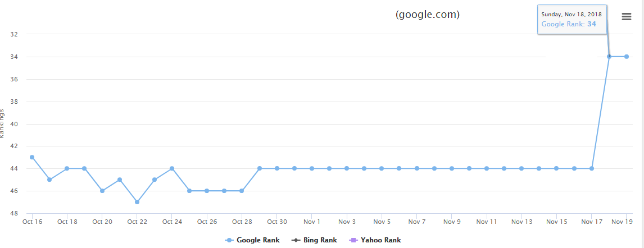Select the Oct 16 data point at rank 43
Screen dimensions: 644x248
click(x=32, y=158)
